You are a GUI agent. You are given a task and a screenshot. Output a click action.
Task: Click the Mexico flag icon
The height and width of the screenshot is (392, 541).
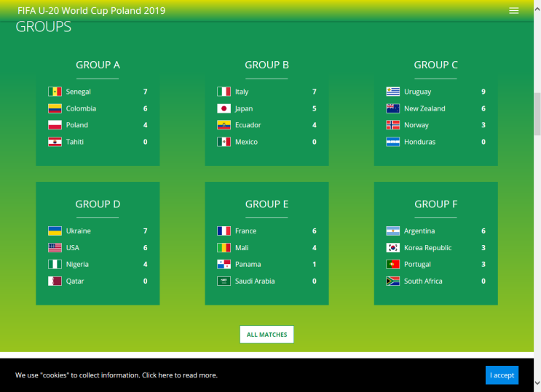224,142
